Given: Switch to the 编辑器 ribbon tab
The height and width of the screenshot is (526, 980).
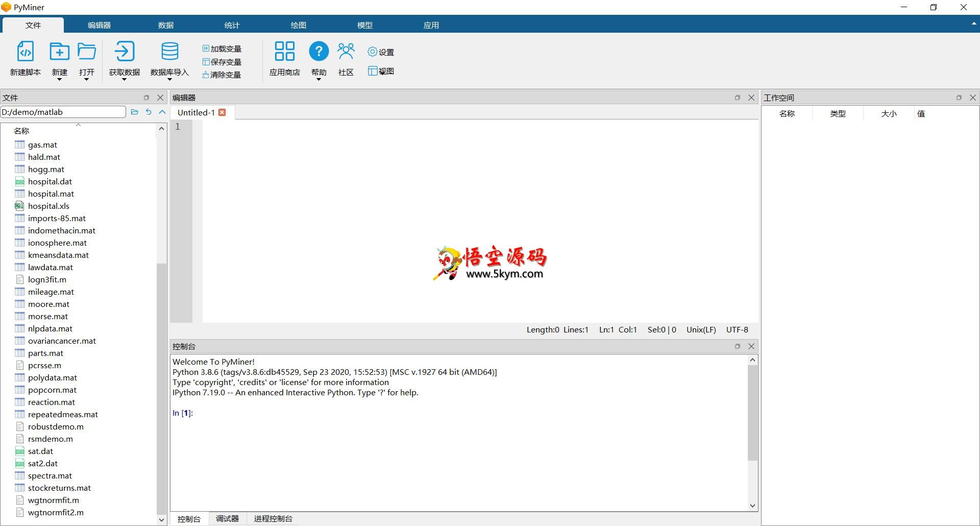Looking at the screenshot, I should 99,25.
